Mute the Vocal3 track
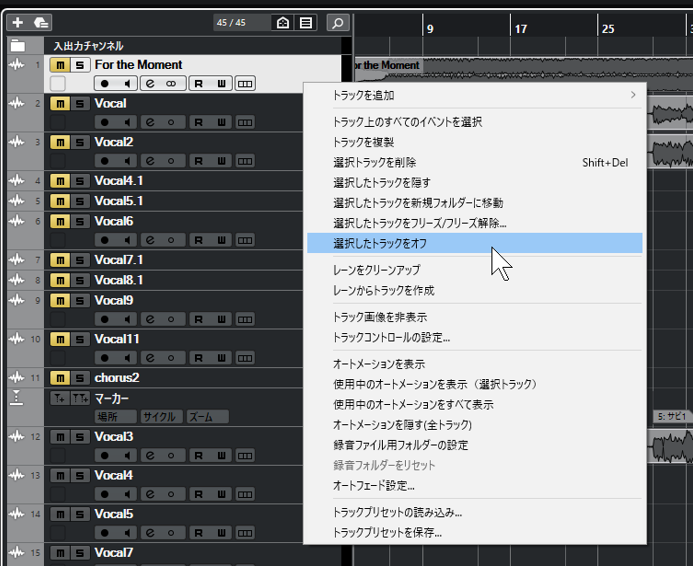 pyautogui.click(x=60, y=437)
